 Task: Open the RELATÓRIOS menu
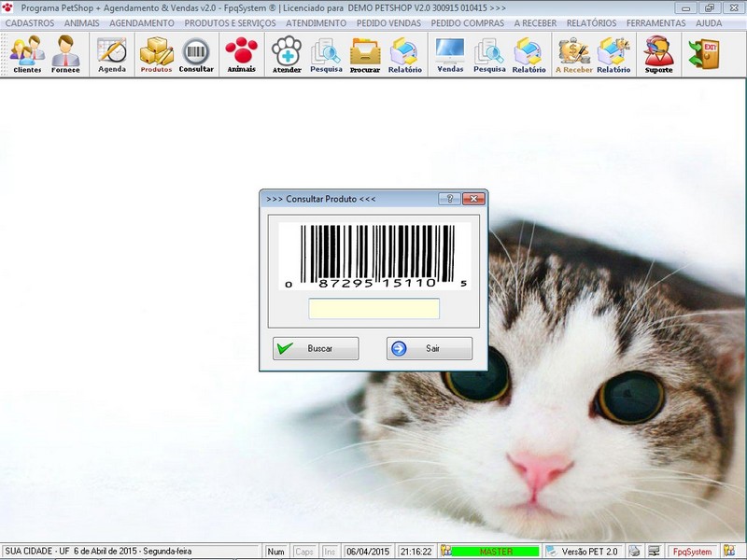coord(591,22)
